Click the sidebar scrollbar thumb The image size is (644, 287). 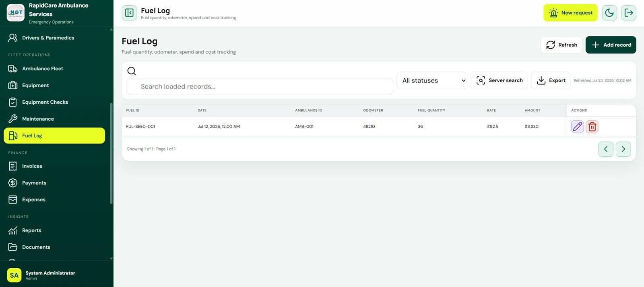pos(111,154)
